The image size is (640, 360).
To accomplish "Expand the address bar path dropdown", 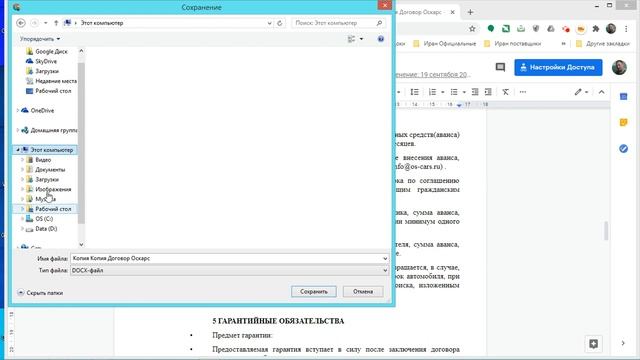I will [269, 23].
